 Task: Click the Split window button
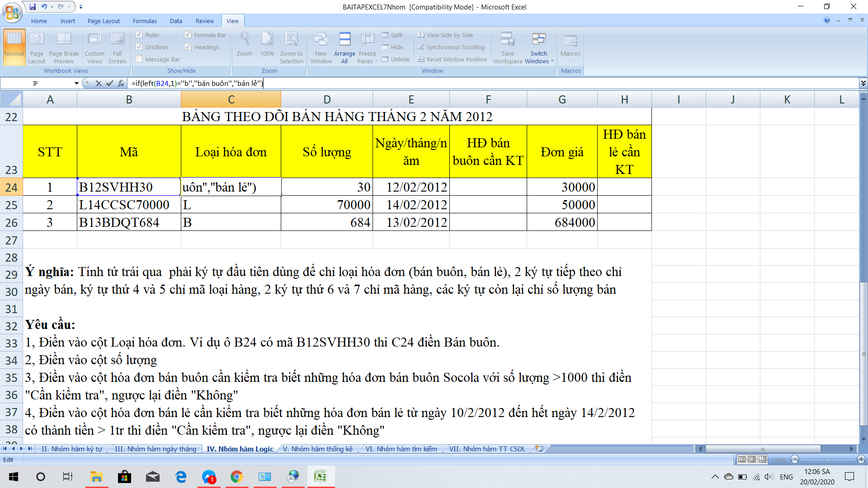(392, 35)
